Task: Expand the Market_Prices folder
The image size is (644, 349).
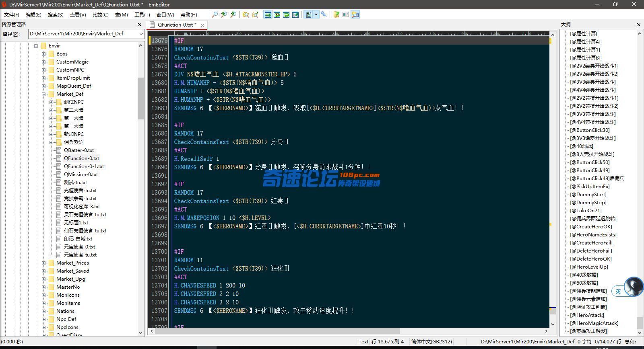Action: 44,263
